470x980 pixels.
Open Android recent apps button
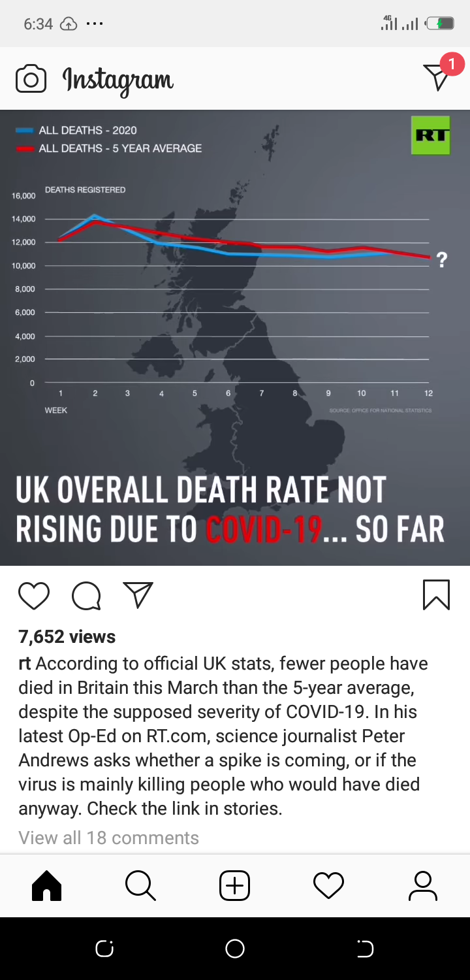104,949
